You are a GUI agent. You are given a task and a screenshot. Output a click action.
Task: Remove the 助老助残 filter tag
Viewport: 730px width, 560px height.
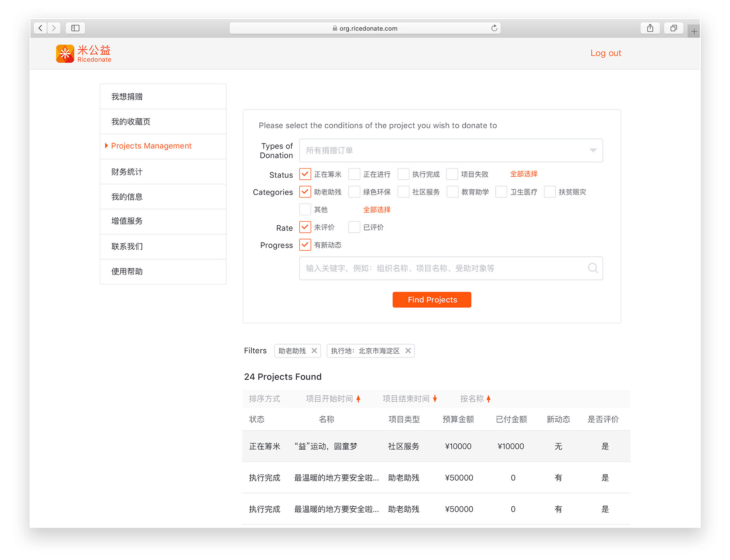[x=314, y=350]
